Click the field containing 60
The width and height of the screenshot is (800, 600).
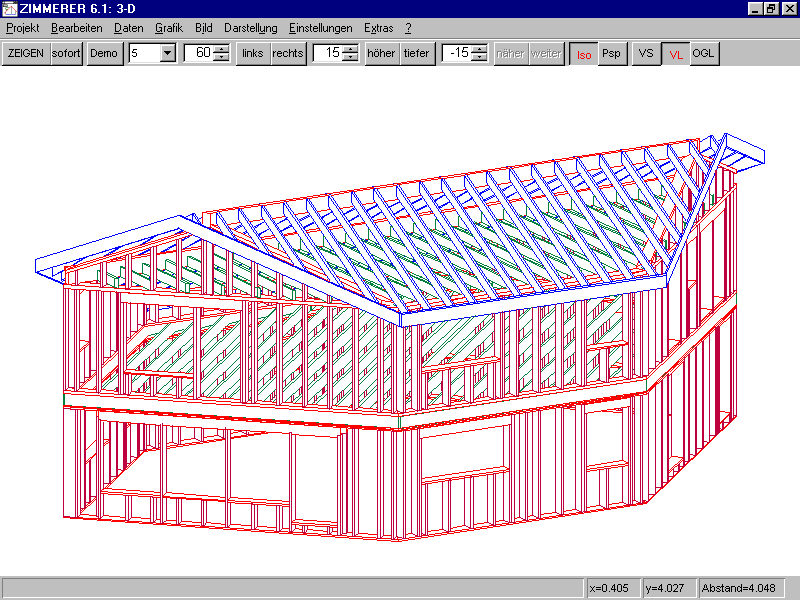click(198, 53)
